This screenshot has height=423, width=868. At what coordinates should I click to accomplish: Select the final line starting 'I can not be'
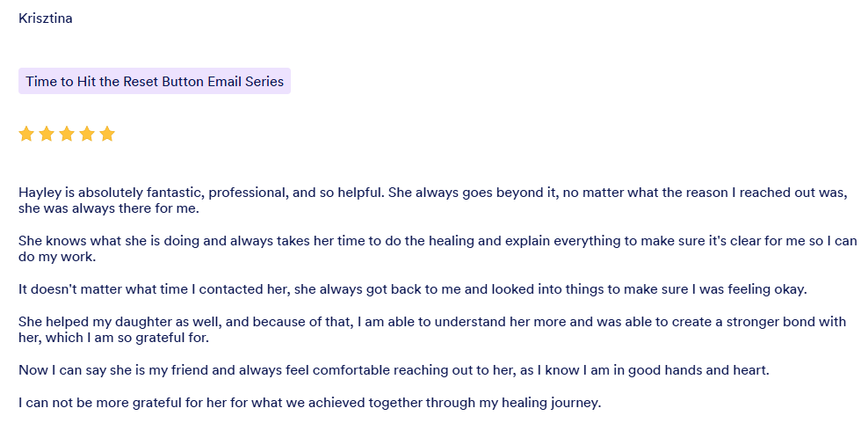309,404
